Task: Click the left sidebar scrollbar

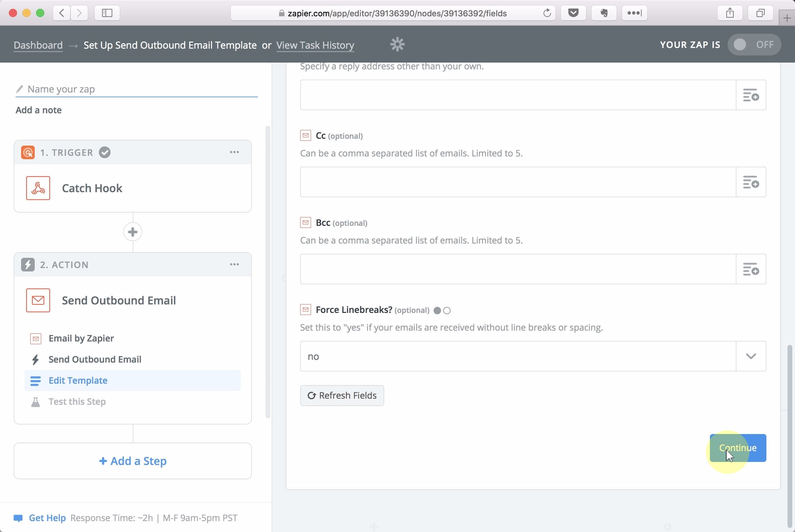Action: tap(268, 272)
